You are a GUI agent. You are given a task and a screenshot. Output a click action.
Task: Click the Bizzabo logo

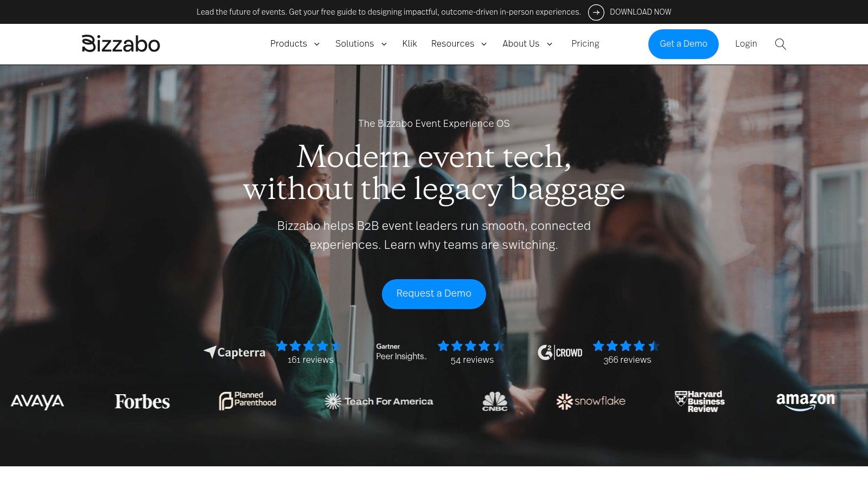[x=121, y=43]
